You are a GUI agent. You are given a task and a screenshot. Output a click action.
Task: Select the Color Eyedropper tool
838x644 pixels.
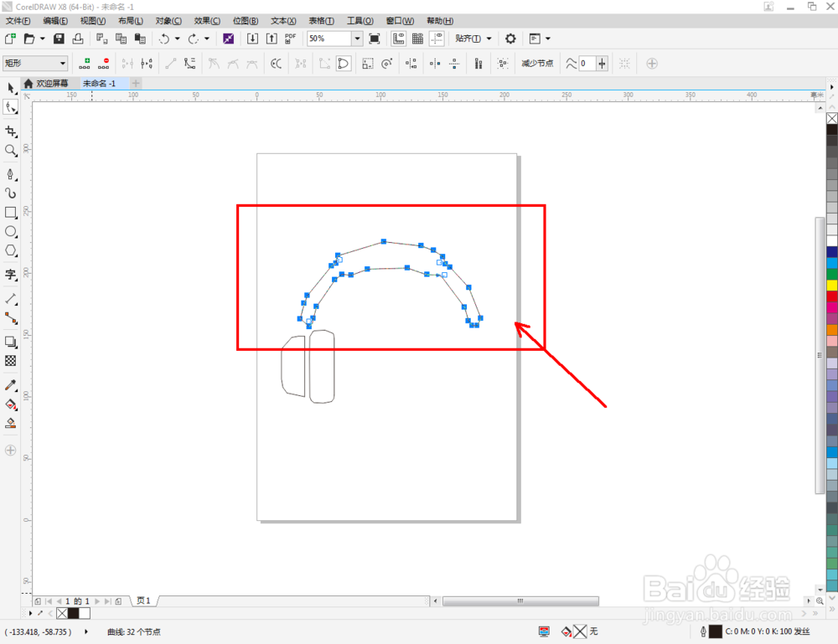coord(11,385)
